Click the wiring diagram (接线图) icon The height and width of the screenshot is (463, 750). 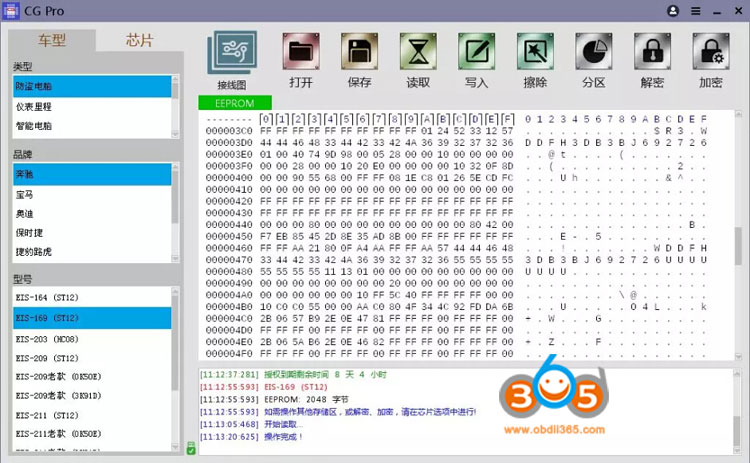[x=232, y=51]
